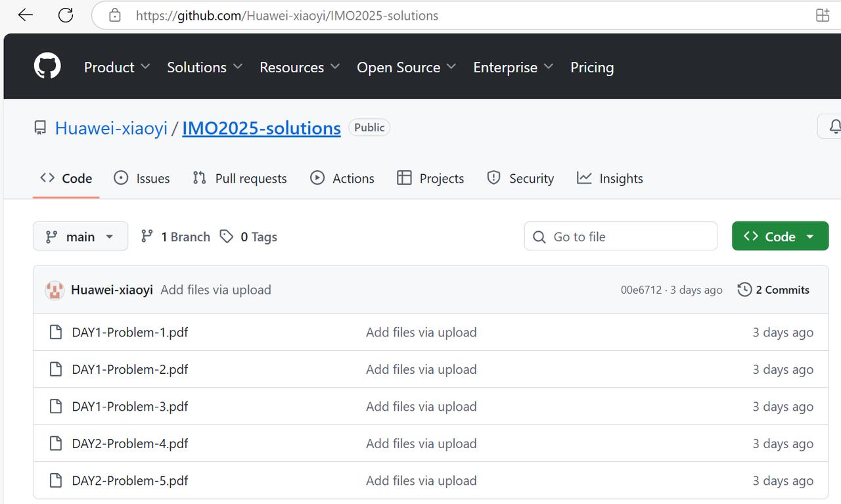Switch to the Actions tab
This screenshot has width=841, height=504.
(x=342, y=178)
